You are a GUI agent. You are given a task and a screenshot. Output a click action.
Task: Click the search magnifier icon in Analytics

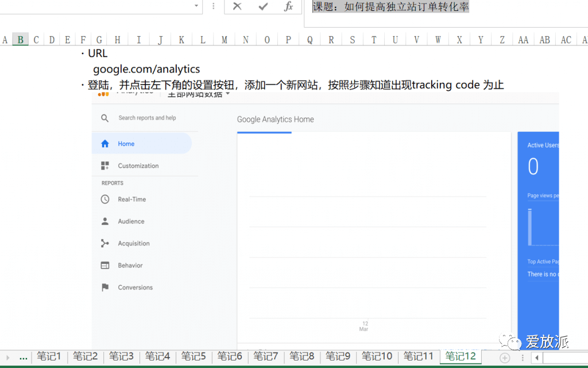pos(105,118)
